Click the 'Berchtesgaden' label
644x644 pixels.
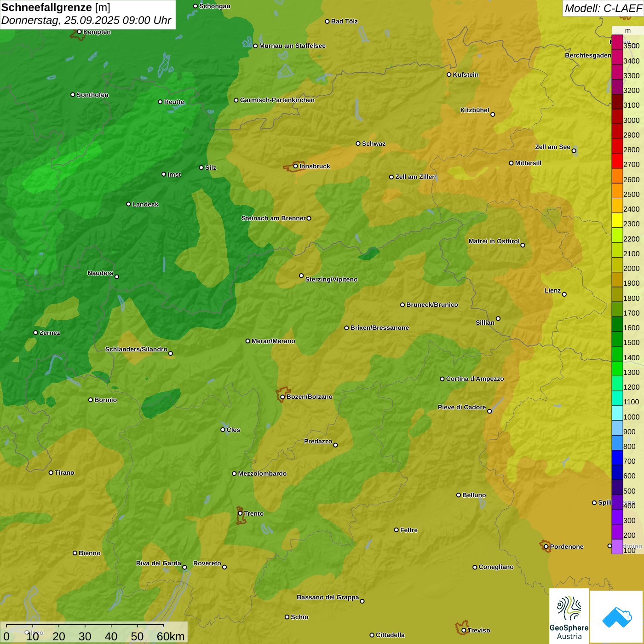point(588,55)
